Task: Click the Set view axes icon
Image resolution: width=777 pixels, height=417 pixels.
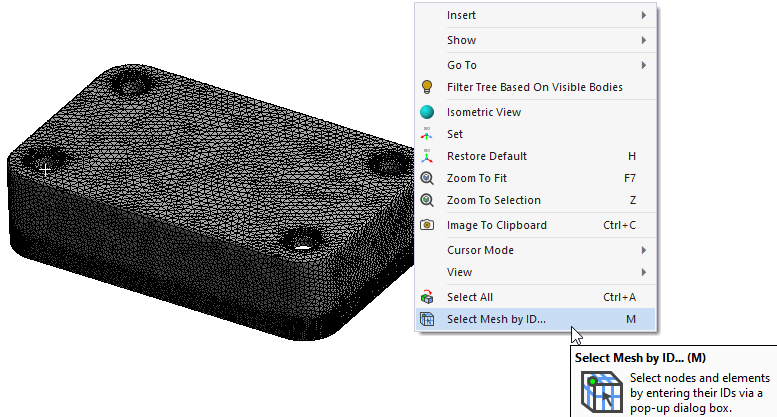Action: click(427, 134)
